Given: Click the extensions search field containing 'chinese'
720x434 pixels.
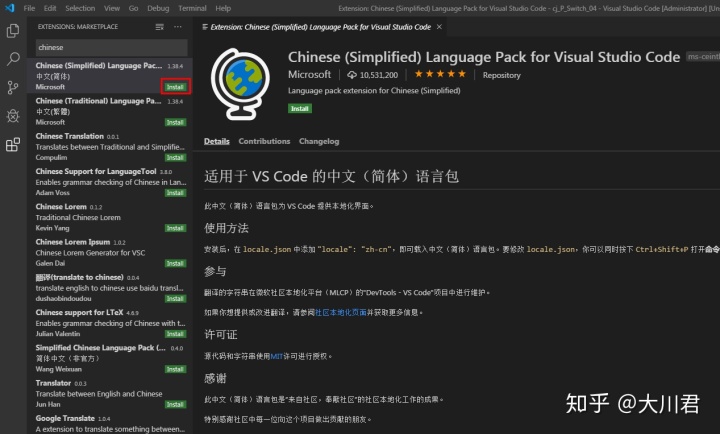Looking at the screenshot, I should 112,47.
